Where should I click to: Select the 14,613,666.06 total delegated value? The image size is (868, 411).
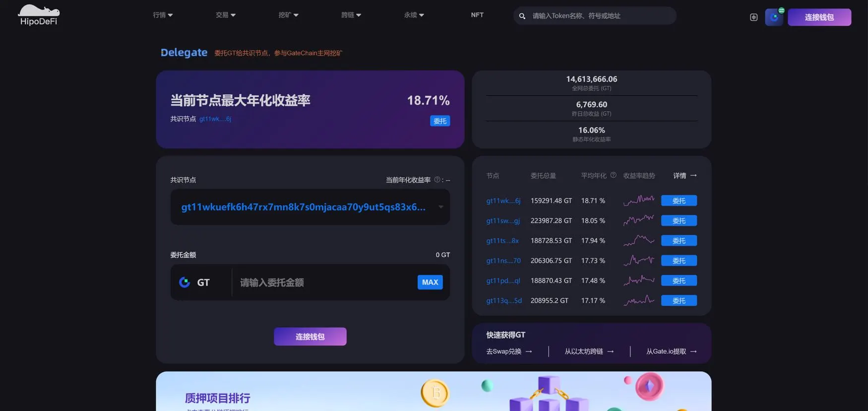[592, 79]
